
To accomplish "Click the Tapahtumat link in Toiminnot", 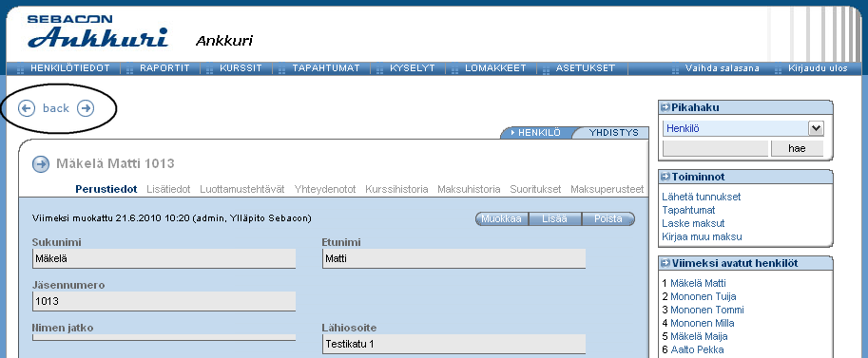I will point(688,210).
